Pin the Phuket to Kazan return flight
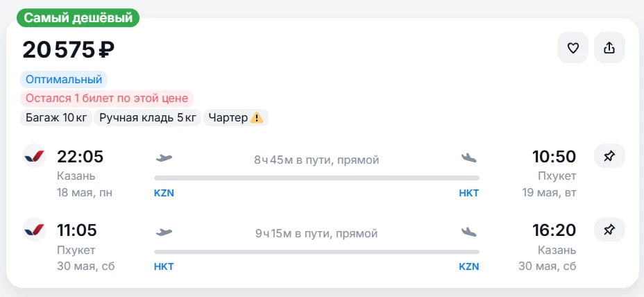The height and width of the screenshot is (297, 644). [609, 230]
